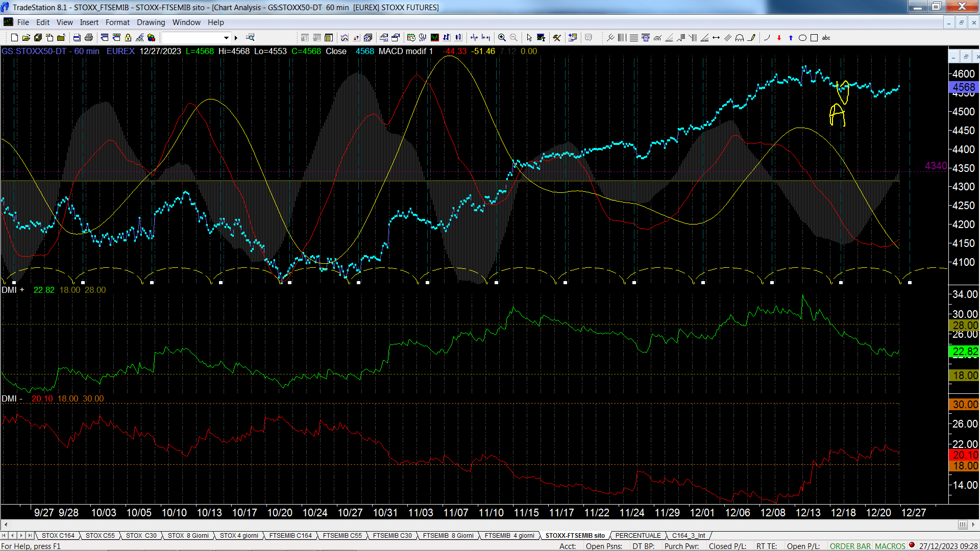The image size is (980, 551).
Task: Open the Edit menu
Action: 43,22
